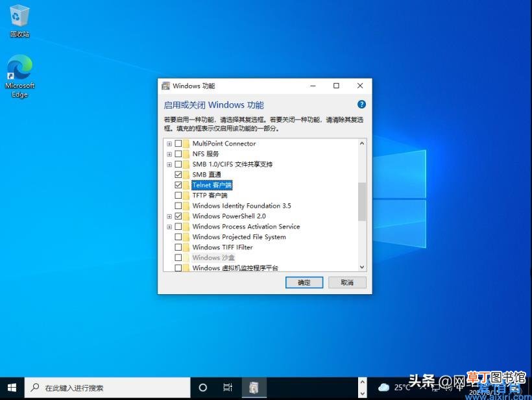Open Task View from the taskbar
532x400 pixels.
coord(228,388)
